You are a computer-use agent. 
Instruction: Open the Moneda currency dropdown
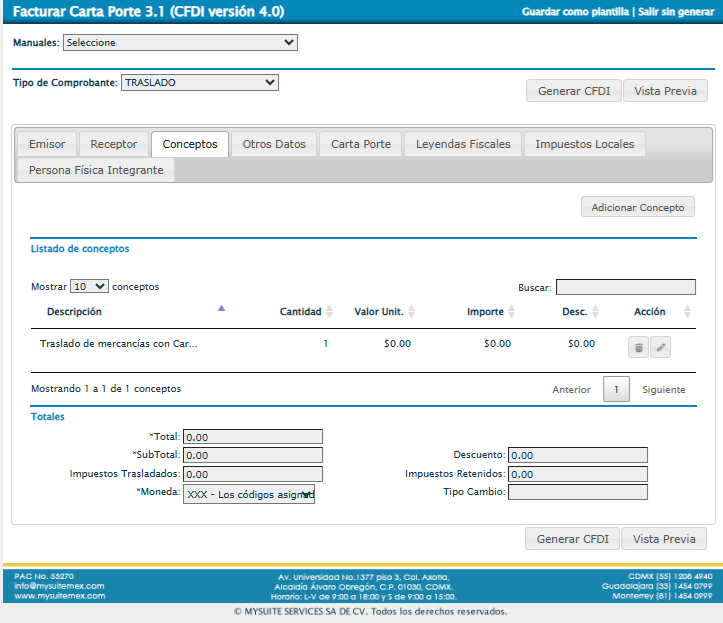click(249, 494)
